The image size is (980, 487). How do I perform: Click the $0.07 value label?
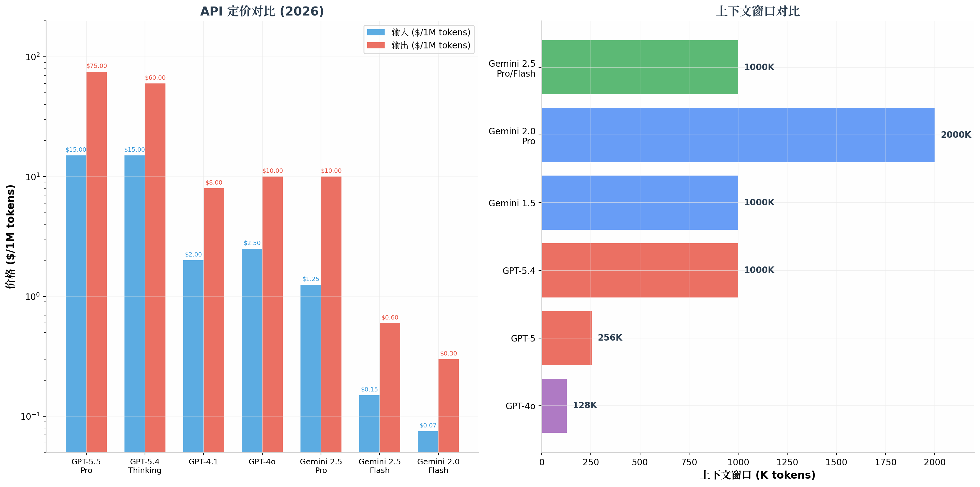[428, 425]
